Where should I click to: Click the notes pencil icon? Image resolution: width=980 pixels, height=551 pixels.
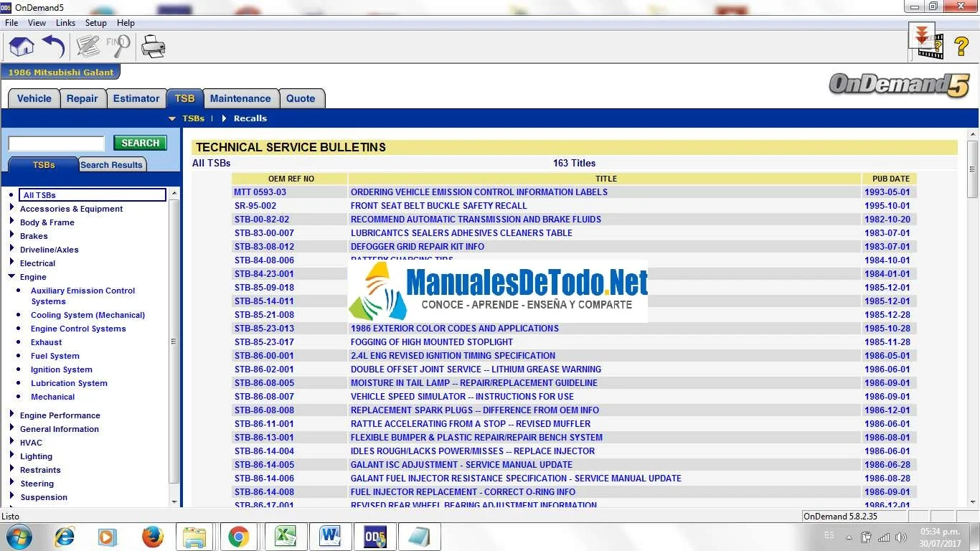click(88, 47)
